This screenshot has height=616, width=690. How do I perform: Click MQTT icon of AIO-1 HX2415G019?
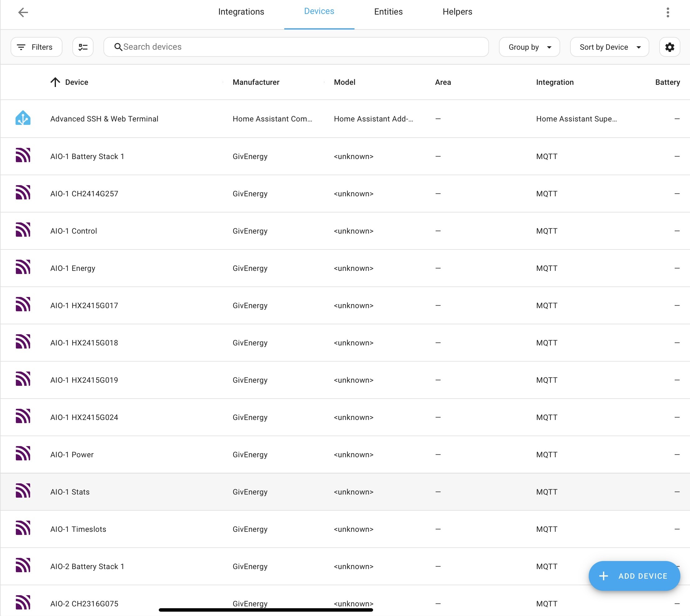pyautogui.click(x=23, y=379)
